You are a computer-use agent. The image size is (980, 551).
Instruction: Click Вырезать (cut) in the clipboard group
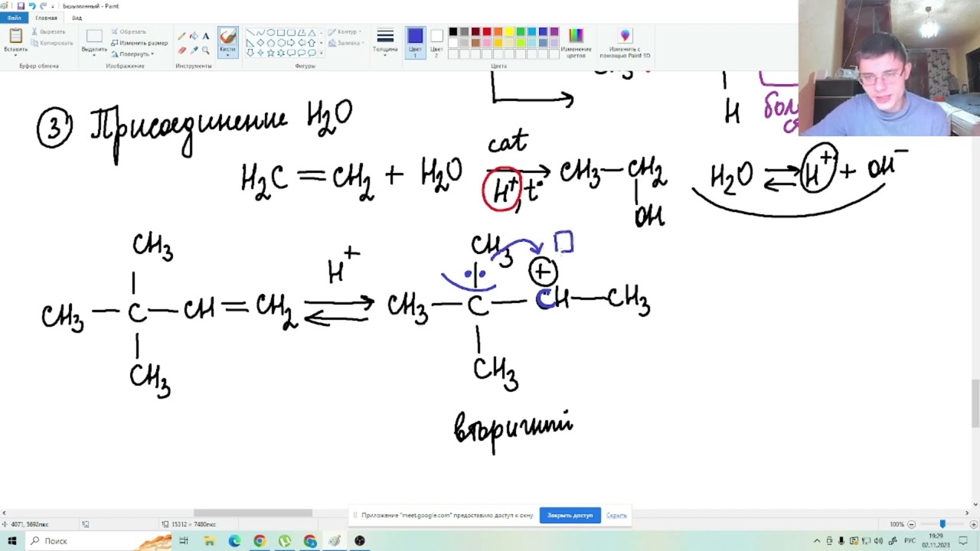pyautogui.click(x=48, y=31)
